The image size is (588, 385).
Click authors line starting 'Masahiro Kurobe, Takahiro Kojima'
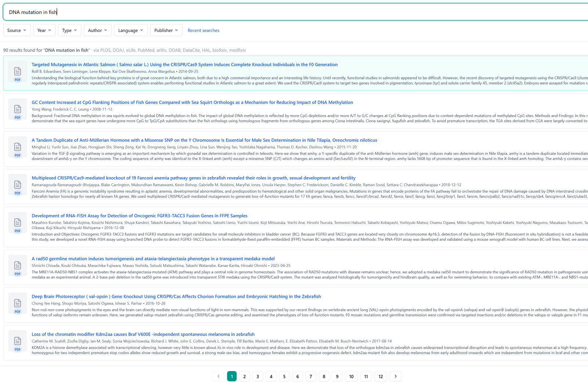click(x=310, y=225)
